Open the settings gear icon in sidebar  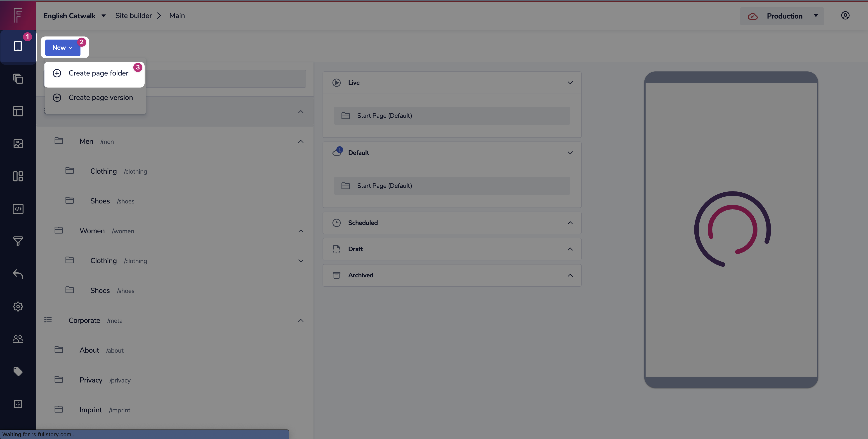point(18,306)
